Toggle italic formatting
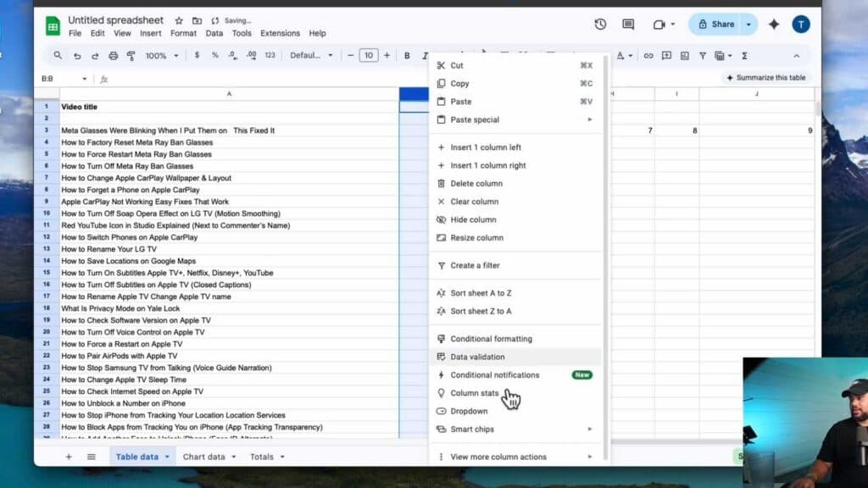Viewport: 868px width, 488px height. coord(425,55)
